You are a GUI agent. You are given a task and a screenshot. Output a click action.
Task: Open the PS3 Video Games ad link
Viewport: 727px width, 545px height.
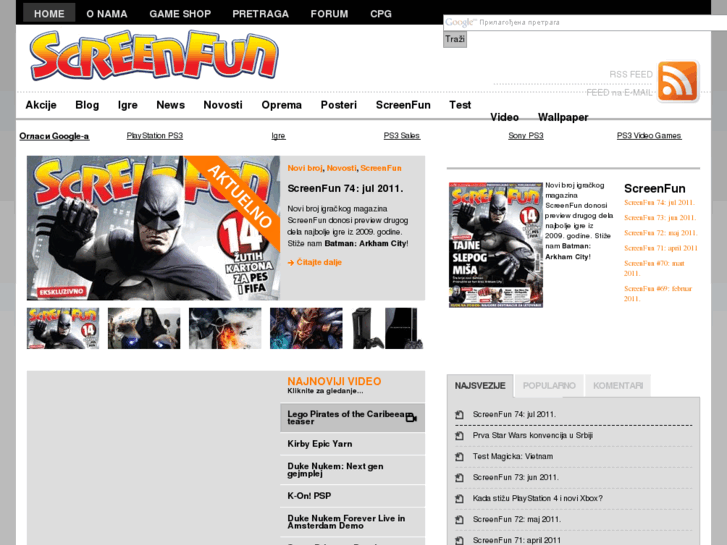(x=649, y=135)
